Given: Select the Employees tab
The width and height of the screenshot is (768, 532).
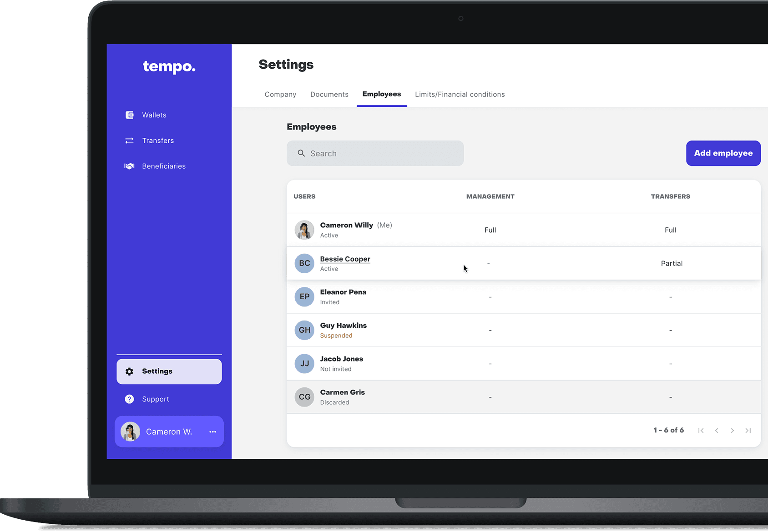Looking at the screenshot, I should pyautogui.click(x=382, y=94).
